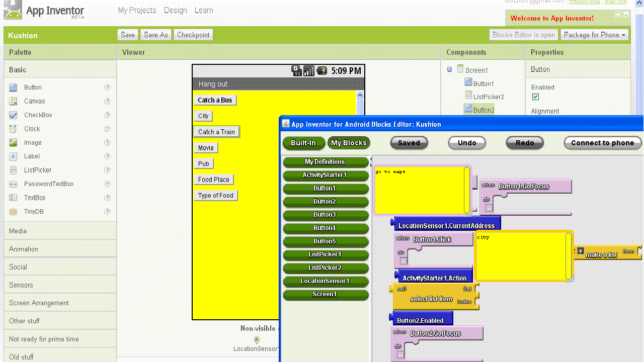Click help icon next to ListPicker
The width and height of the screenshot is (644, 362).
click(x=107, y=170)
